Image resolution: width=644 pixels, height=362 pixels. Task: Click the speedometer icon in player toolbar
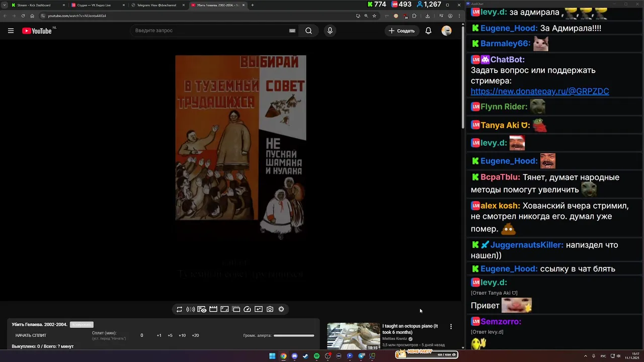tap(247, 309)
